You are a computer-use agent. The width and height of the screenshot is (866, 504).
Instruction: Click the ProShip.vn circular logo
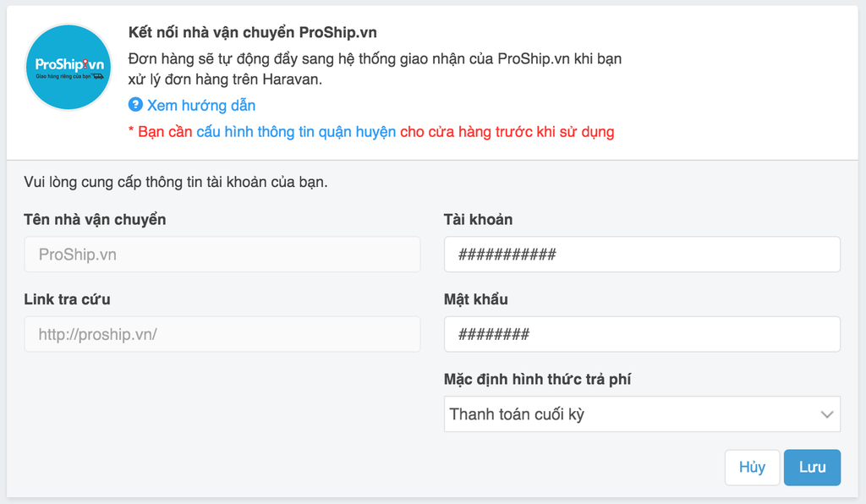pyautogui.click(x=69, y=67)
